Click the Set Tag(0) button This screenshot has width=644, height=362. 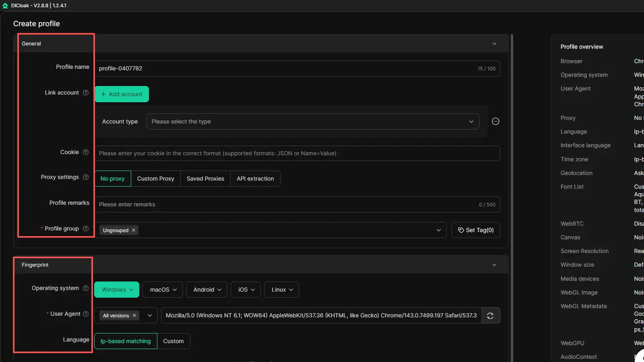tap(476, 230)
